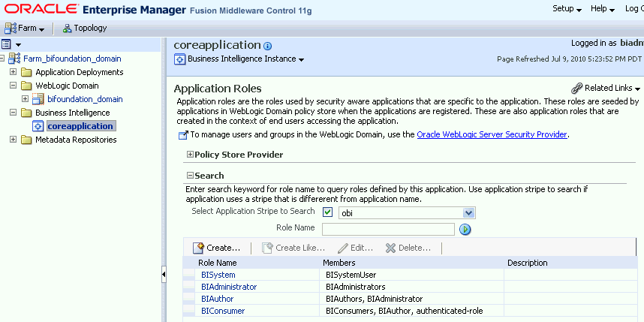The height and width of the screenshot is (322, 644).
Task: Click the external link icon beside manage users text
Action: (183, 134)
